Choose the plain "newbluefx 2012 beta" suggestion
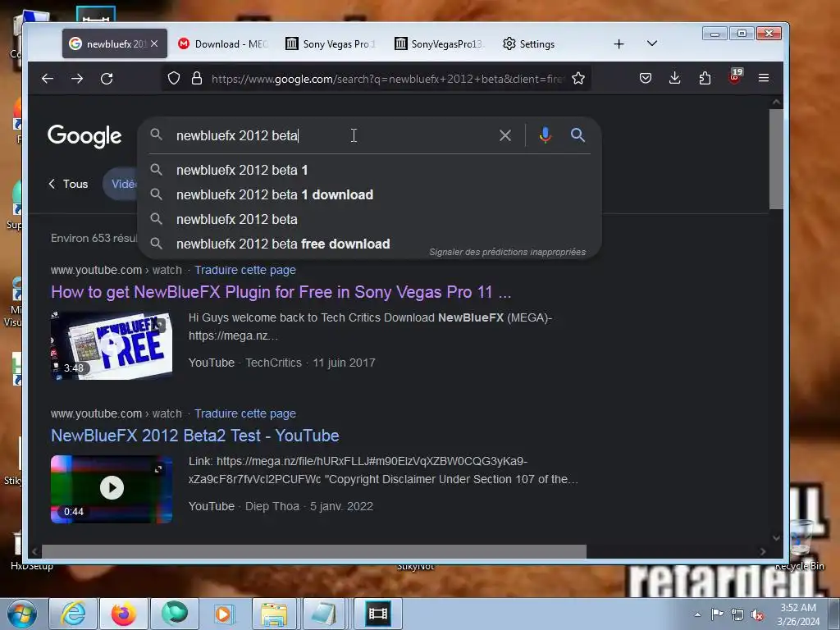The width and height of the screenshot is (840, 630). coord(370,220)
